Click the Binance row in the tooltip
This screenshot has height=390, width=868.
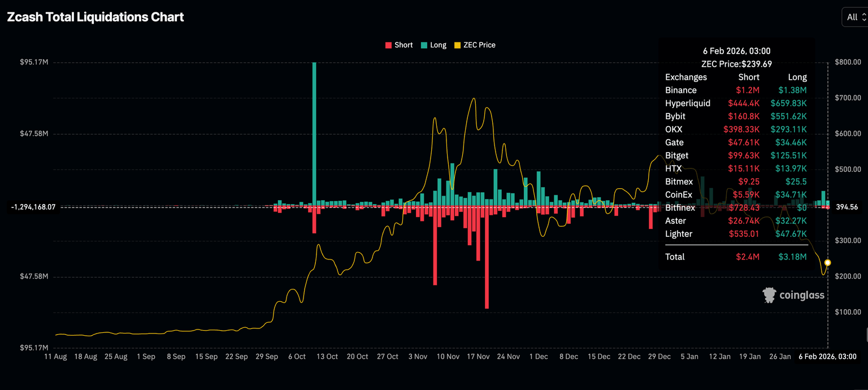pos(736,90)
